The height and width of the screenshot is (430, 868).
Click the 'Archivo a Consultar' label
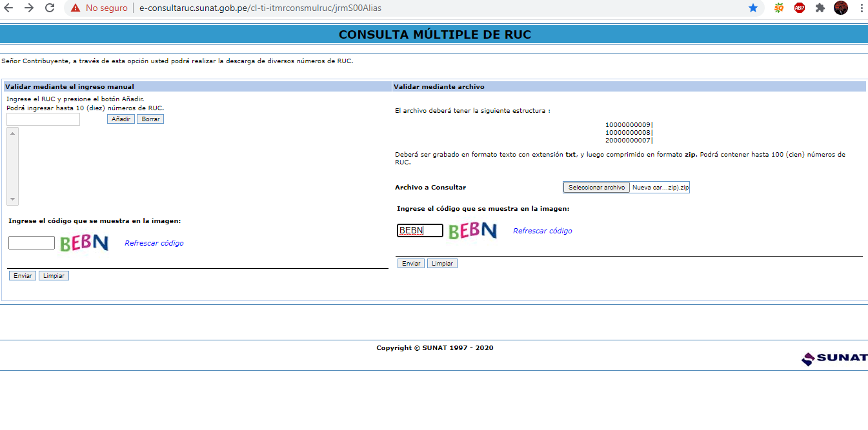(430, 188)
